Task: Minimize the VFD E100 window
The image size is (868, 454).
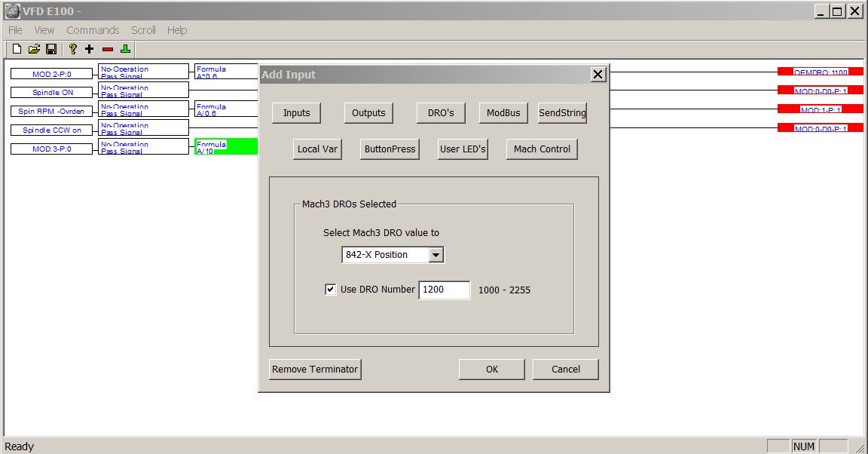Action: click(x=822, y=11)
